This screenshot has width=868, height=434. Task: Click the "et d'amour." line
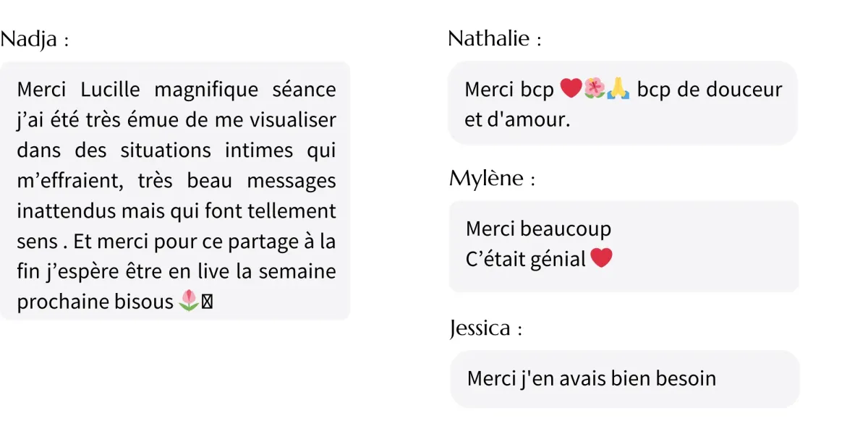(517, 119)
